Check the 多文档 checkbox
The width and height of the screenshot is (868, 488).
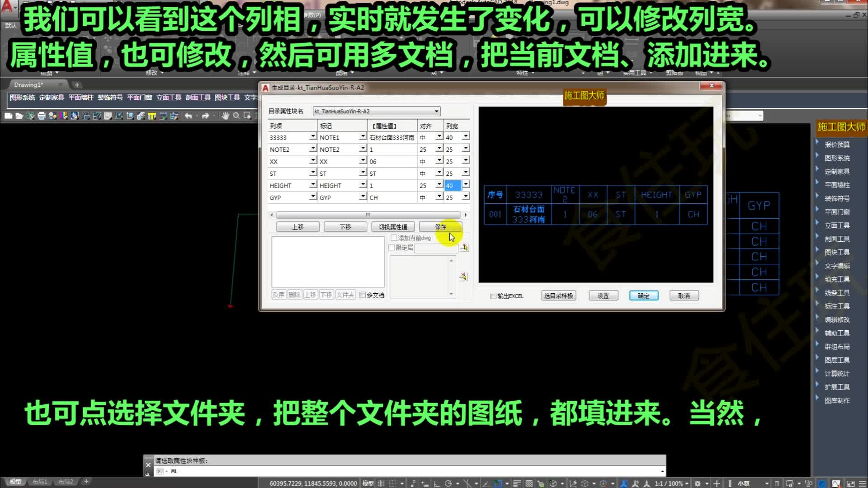363,295
